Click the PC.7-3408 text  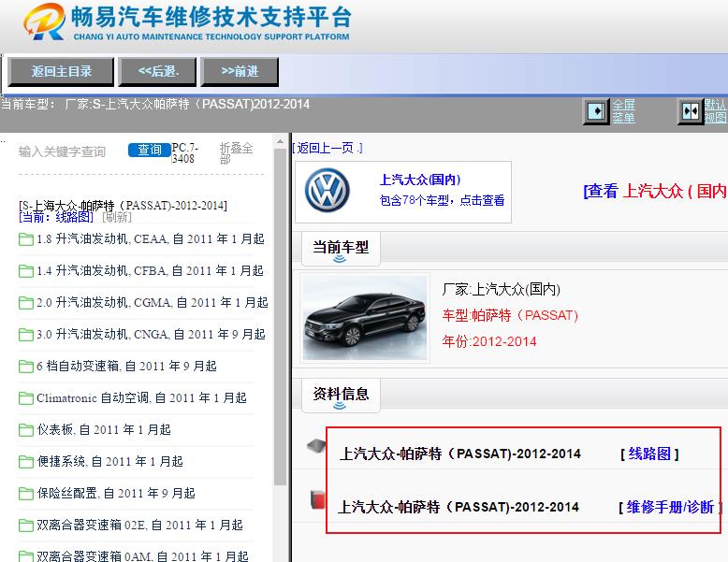[185, 153]
